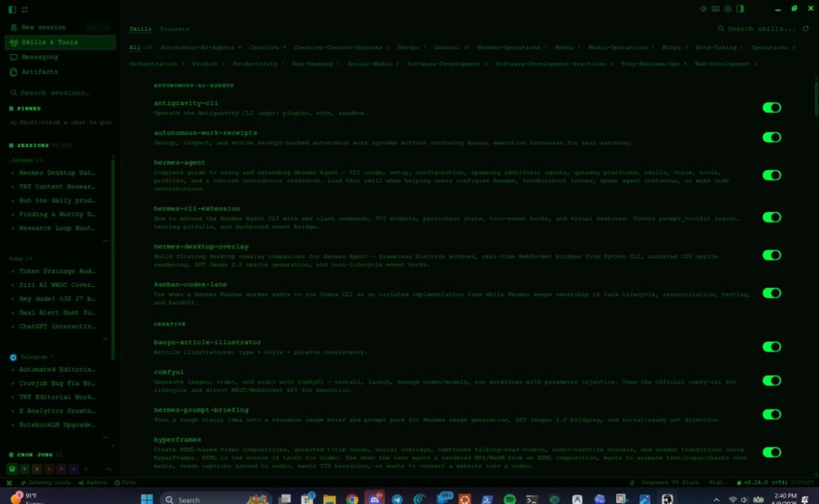
Task: Open Discord from the taskbar
Action: [x=375, y=498]
